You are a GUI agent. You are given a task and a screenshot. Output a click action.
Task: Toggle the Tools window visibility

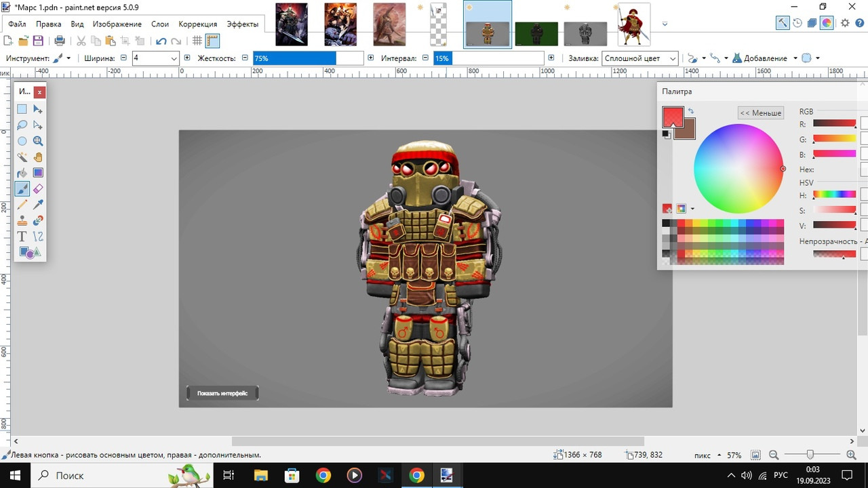[x=783, y=22]
